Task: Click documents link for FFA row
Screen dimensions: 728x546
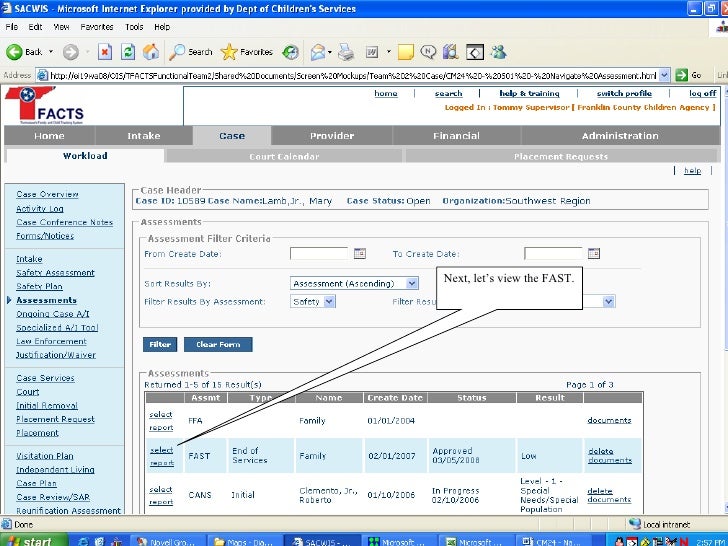Action: click(609, 420)
